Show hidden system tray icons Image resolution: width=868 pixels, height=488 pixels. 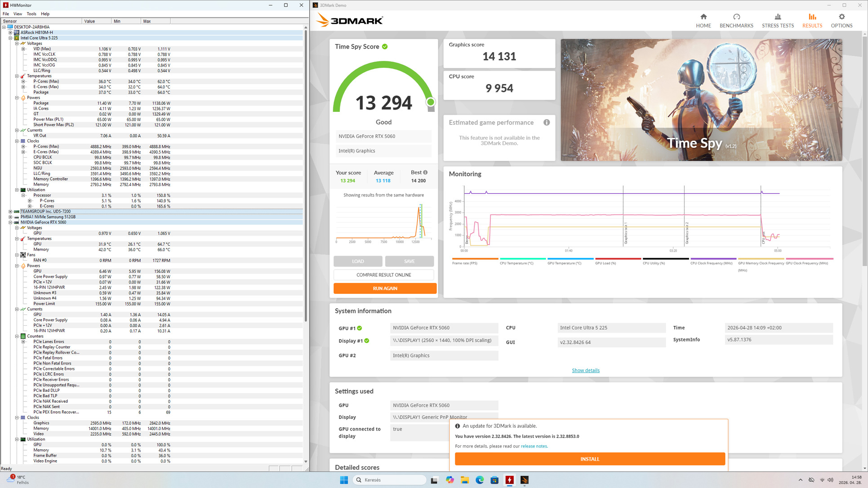point(801,480)
